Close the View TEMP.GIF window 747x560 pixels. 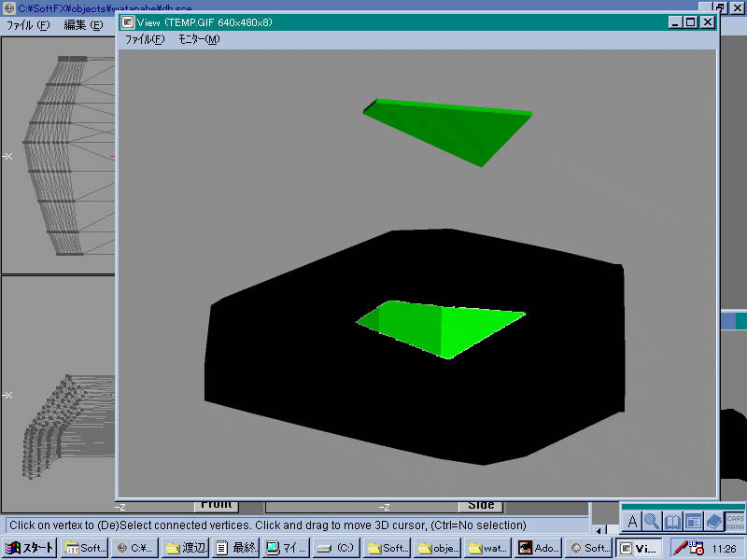tap(708, 21)
